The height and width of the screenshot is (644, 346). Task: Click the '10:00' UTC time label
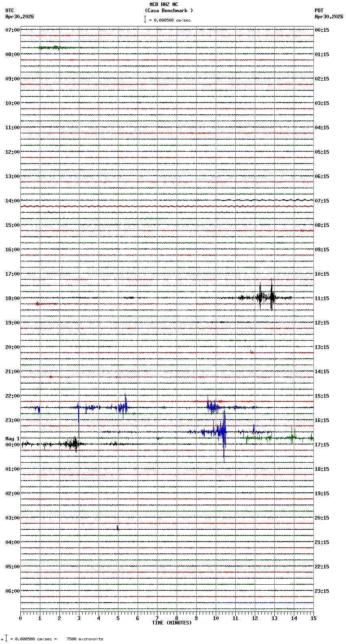point(13,103)
